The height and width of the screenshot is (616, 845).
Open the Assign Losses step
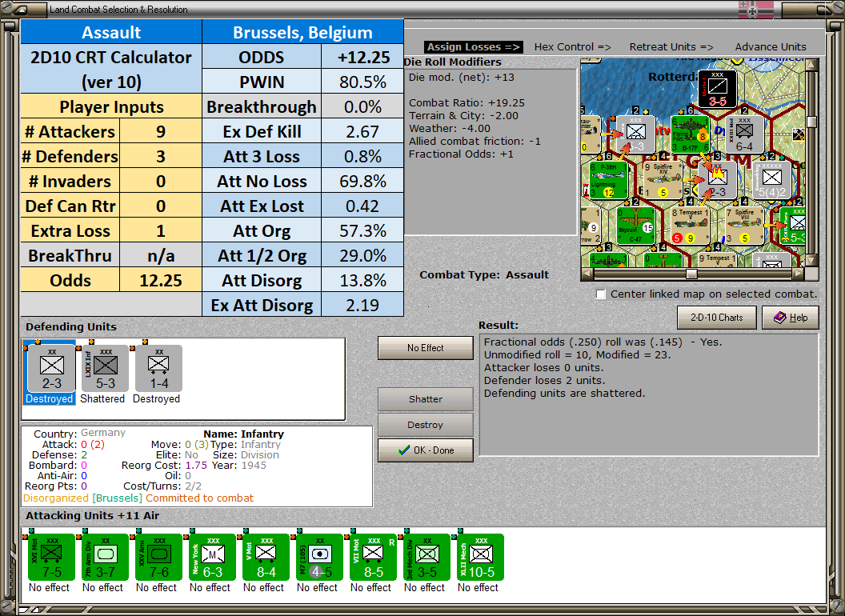coord(473,47)
